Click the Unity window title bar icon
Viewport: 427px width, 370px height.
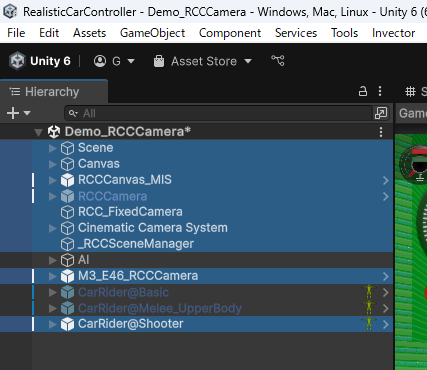coord(10,12)
